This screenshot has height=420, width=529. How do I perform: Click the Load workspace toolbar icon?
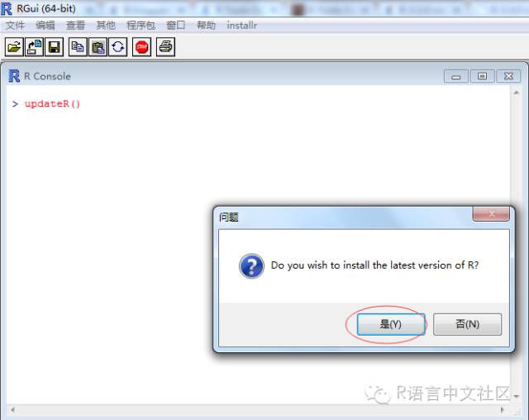(34, 47)
